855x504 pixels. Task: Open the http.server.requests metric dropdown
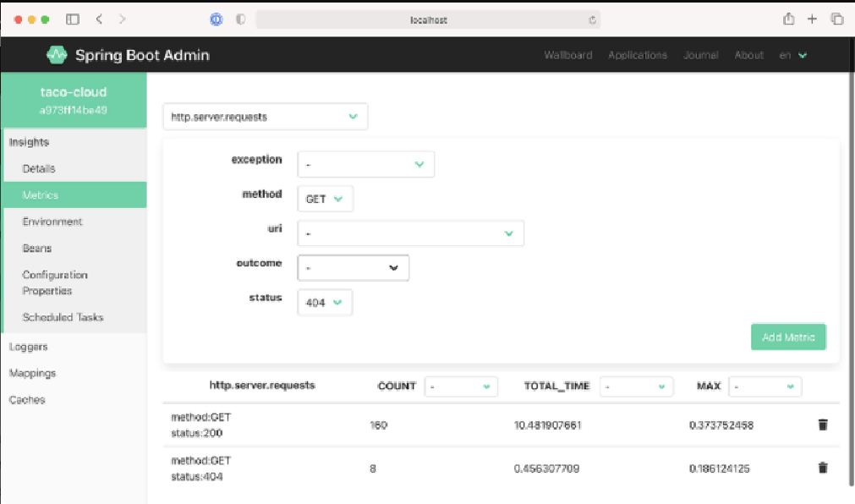[x=266, y=117]
